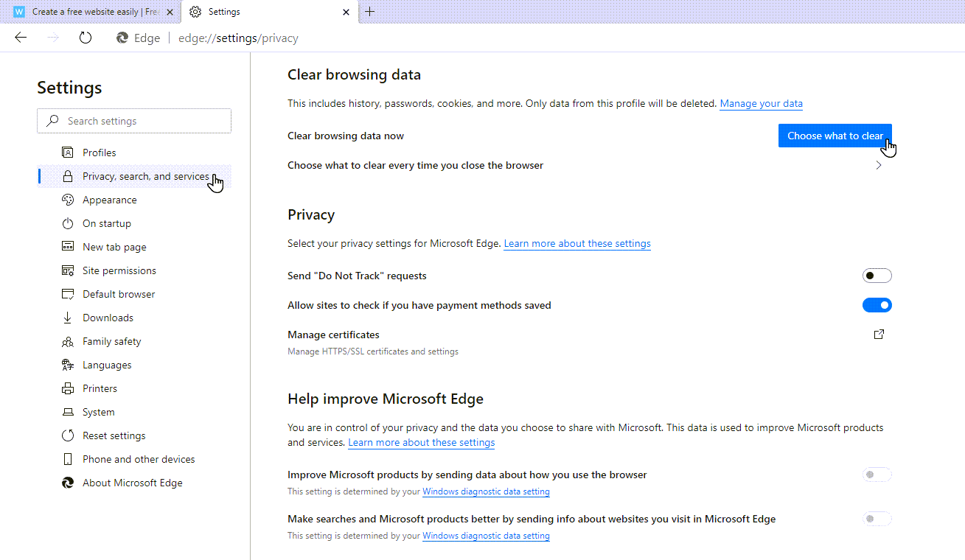The width and height of the screenshot is (965, 560).
Task: Select the Settings browser tab
Action: [270, 12]
